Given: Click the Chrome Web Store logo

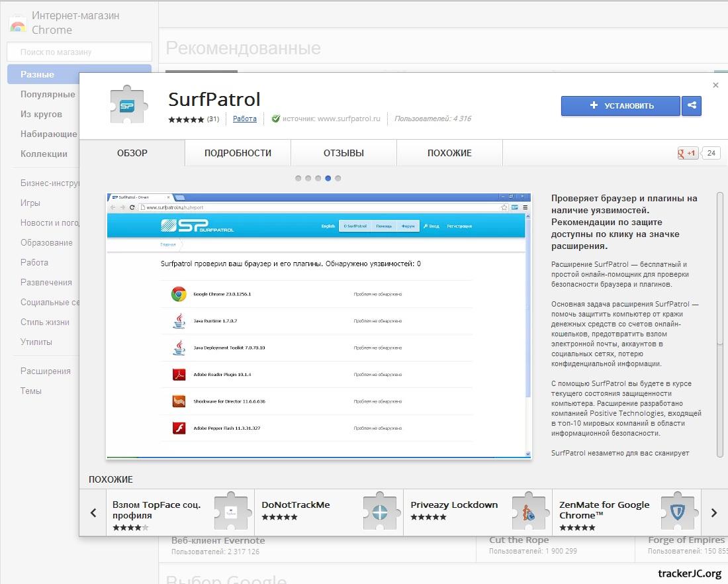Looking at the screenshot, I should pos(18,24).
